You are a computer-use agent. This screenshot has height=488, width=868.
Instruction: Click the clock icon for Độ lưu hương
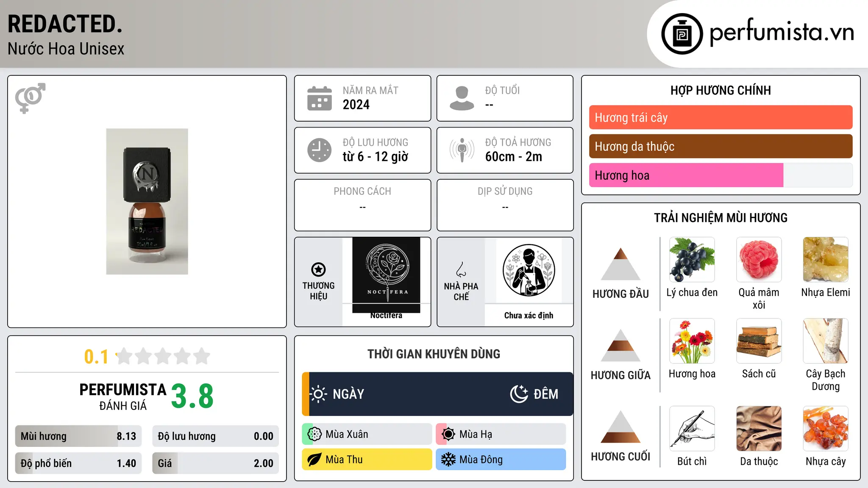pos(320,150)
